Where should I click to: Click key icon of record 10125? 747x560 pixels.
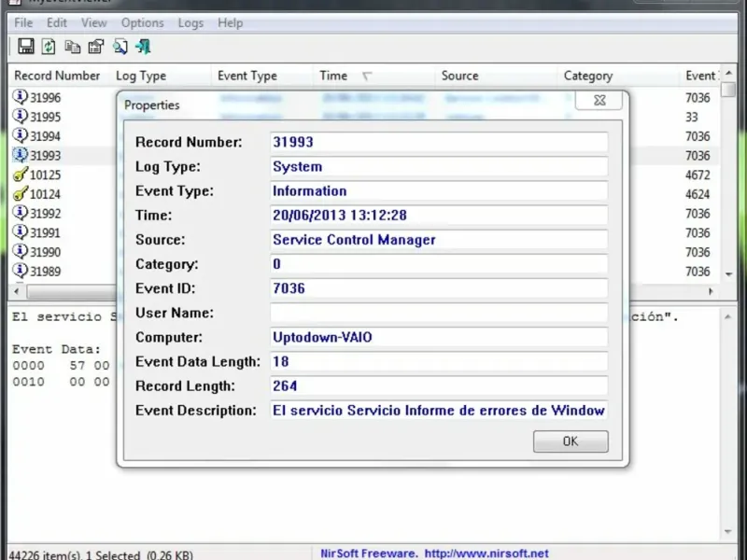[20, 175]
